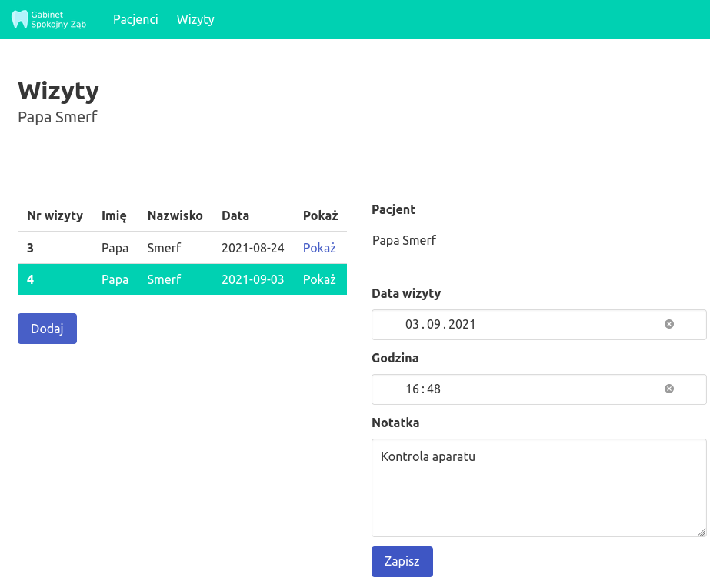Click the Data column header
The height and width of the screenshot is (588, 710).
[235, 215]
